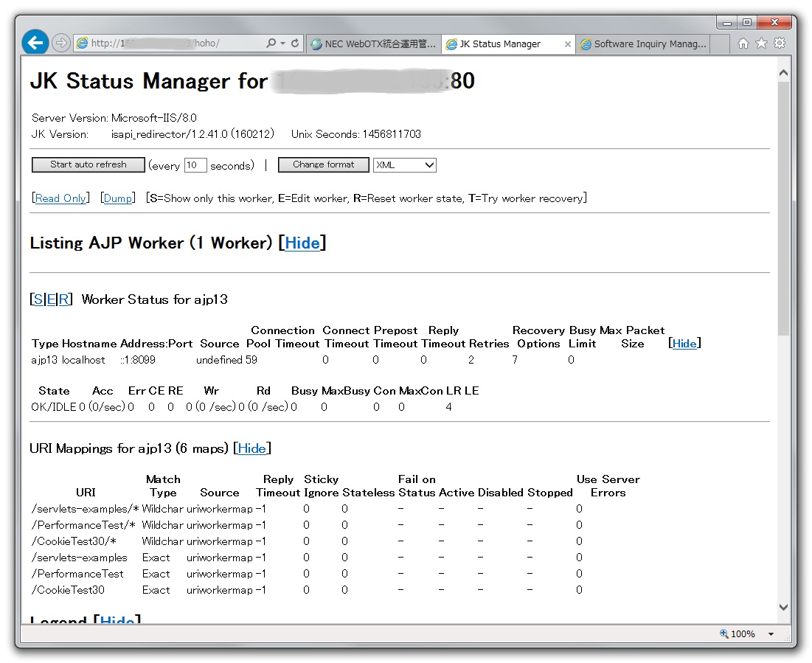812x663 pixels.
Task: Click the vertical scrollbar down arrow
Action: point(783,607)
